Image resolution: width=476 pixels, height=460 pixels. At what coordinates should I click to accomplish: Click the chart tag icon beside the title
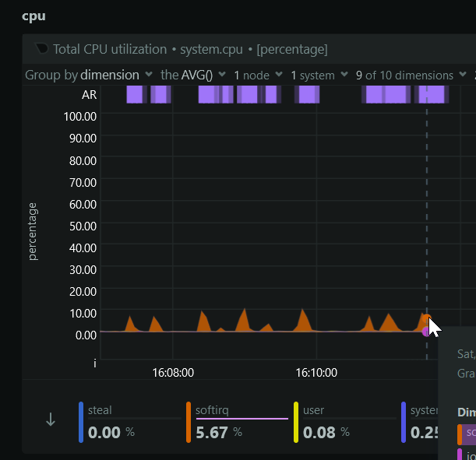[x=41, y=48]
